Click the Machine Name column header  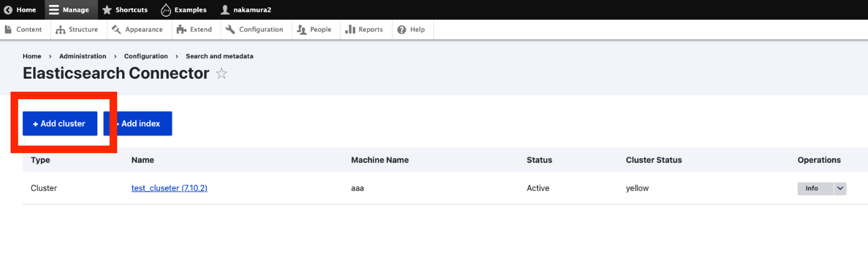click(x=380, y=160)
